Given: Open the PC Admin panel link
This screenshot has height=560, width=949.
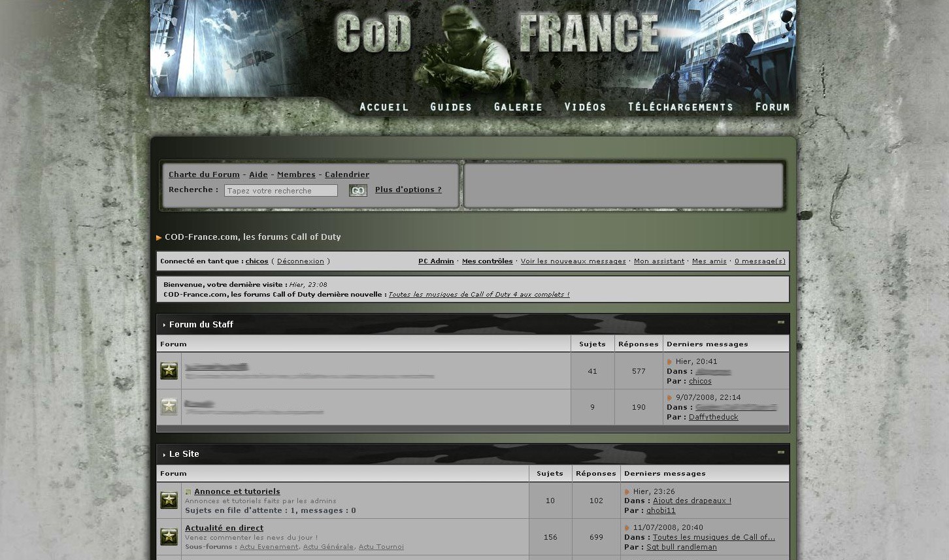Looking at the screenshot, I should pyautogui.click(x=436, y=261).
